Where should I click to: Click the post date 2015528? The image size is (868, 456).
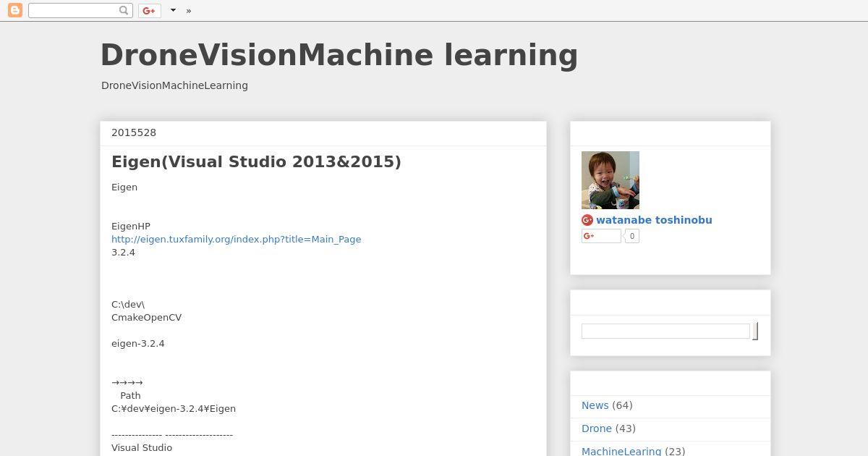134,132
